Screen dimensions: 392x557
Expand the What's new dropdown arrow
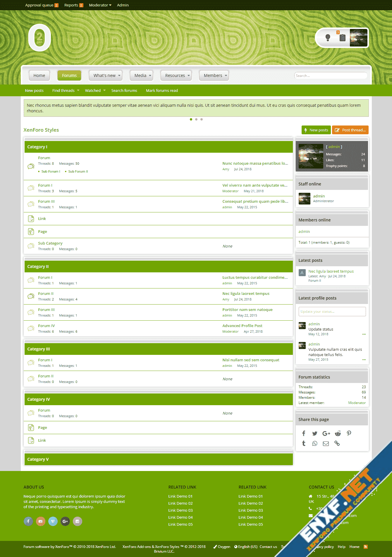click(x=119, y=75)
